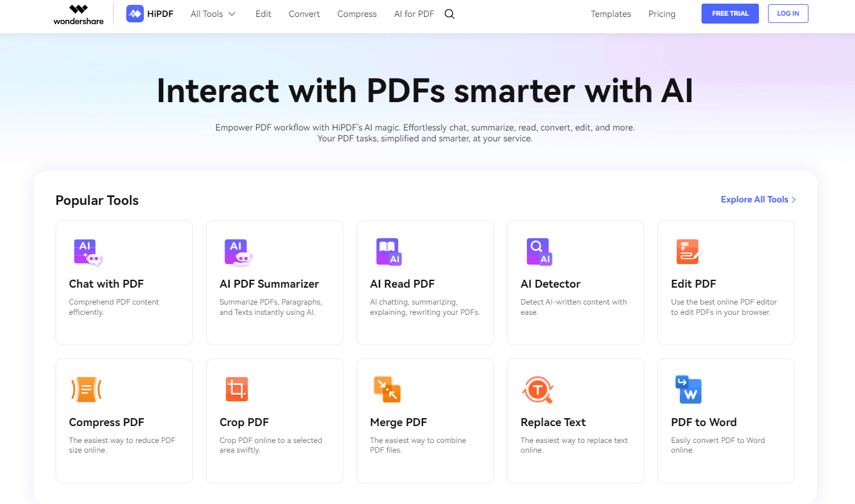Click the HiPDF logo icon
Screen dimensions: 855x504
135,13
